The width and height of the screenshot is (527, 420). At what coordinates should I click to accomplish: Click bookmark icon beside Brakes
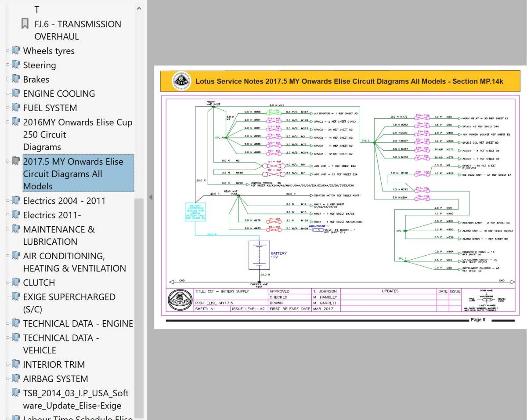click(x=16, y=79)
